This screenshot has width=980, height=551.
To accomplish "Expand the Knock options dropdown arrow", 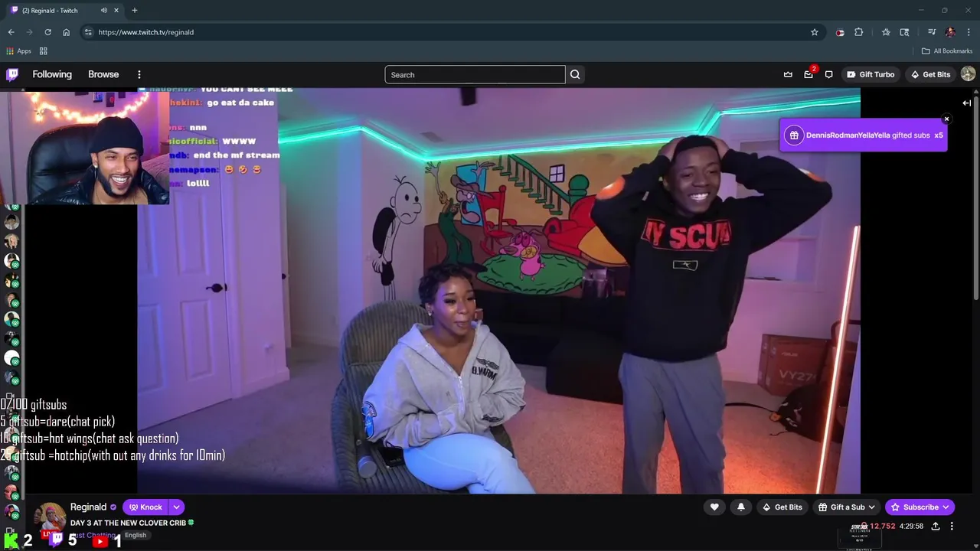I will 176,507.
